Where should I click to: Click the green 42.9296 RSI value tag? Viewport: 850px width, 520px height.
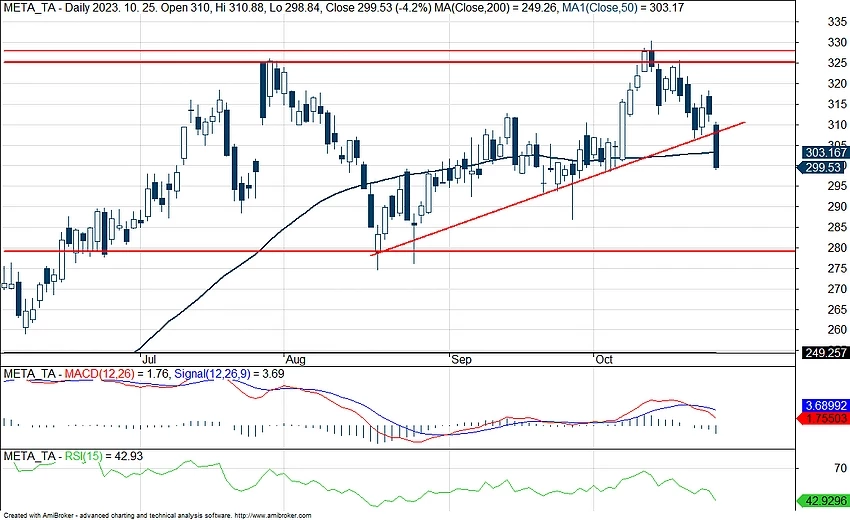(824, 501)
